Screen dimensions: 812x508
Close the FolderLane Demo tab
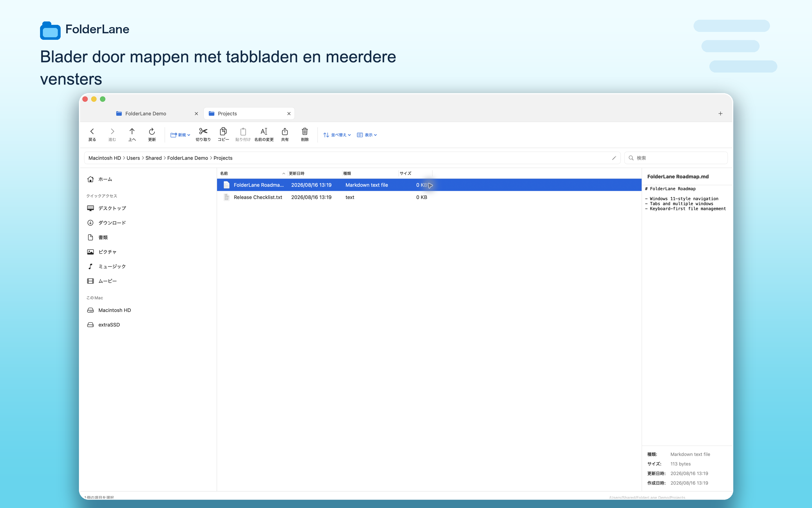196,113
